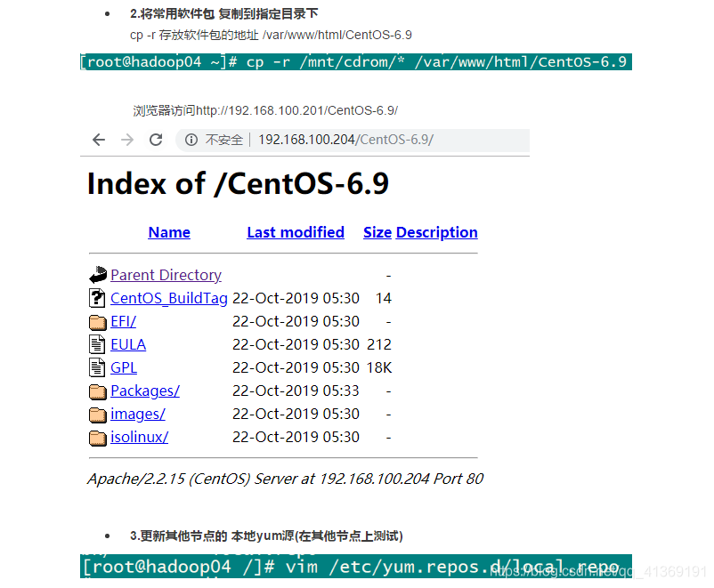Click the document icon beside EULA
Image resolution: width=714 pixels, height=588 pixels.
97,344
